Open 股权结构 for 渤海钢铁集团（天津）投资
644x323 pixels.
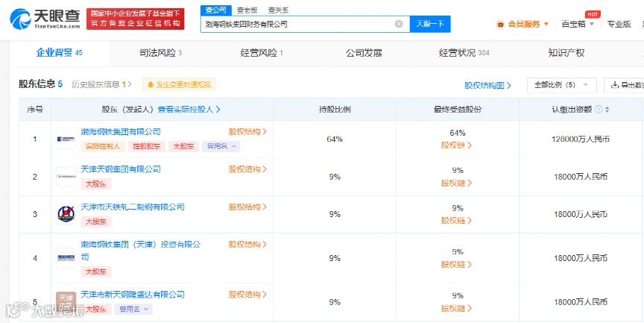(247, 245)
